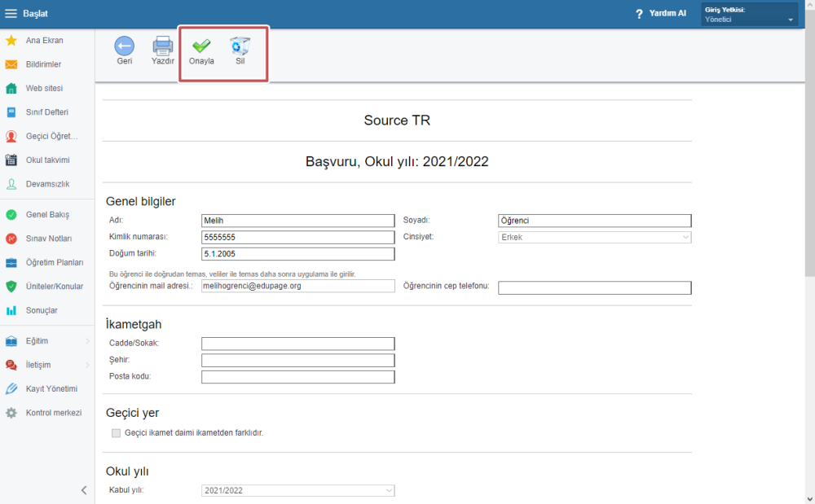This screenshot has height=504, width=815.
Task: Open Kabul yılı dropdown 2021/2022
Action: (297, 490)
